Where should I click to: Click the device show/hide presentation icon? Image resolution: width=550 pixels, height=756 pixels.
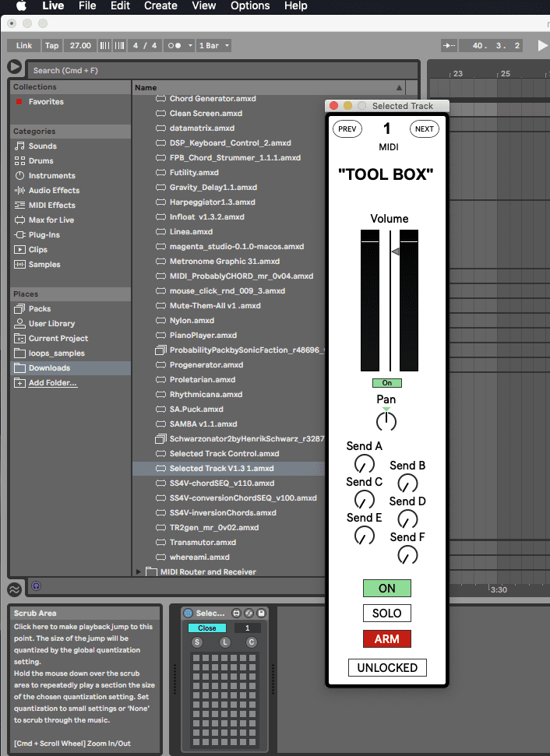pos(236,614)
